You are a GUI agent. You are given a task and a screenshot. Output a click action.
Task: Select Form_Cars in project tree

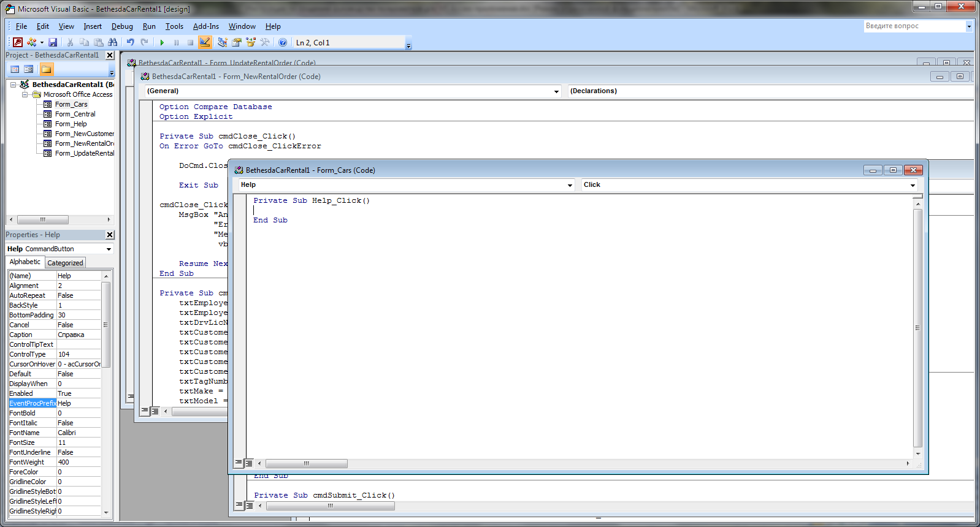click(x=71, y=104)
